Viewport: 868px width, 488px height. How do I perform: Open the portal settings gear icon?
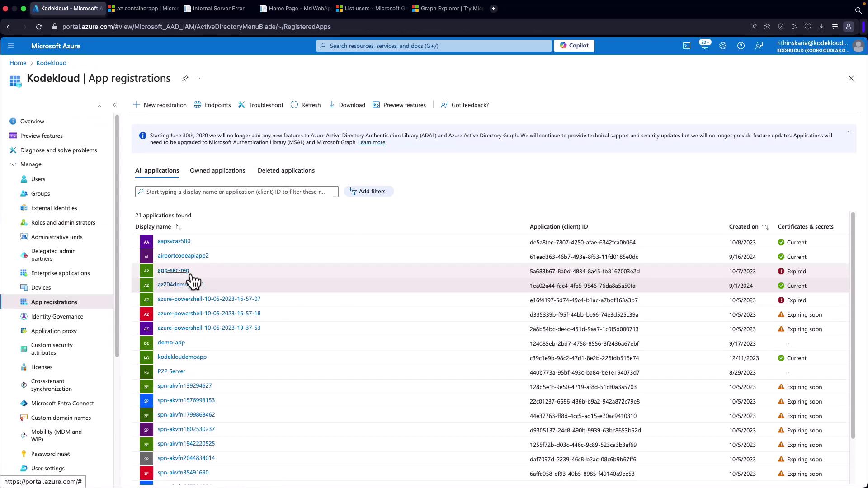tap(722, 46)
